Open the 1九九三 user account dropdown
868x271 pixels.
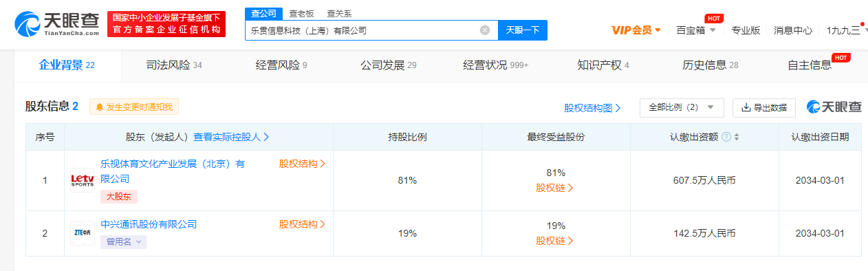tap(847, 30)
